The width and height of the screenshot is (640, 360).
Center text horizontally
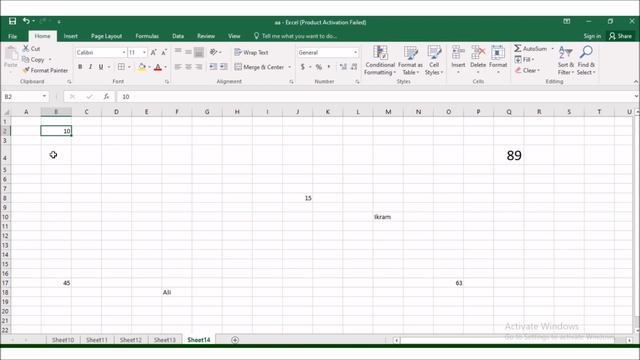coord(188,67)
